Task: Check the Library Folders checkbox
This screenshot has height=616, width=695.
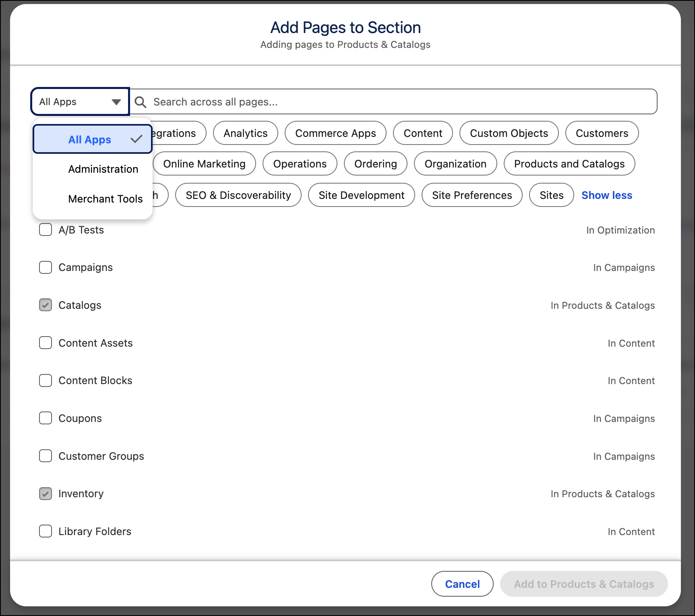Action: click(x=46, y=531)
